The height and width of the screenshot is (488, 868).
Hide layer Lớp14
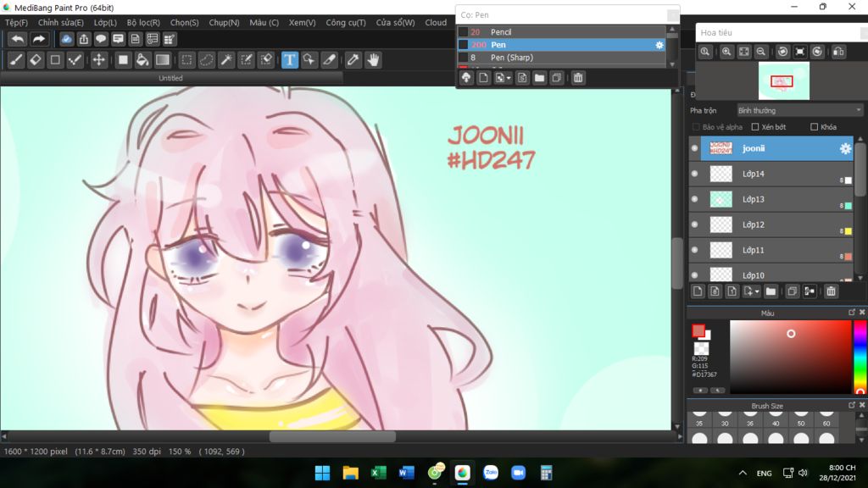(695, 174)
